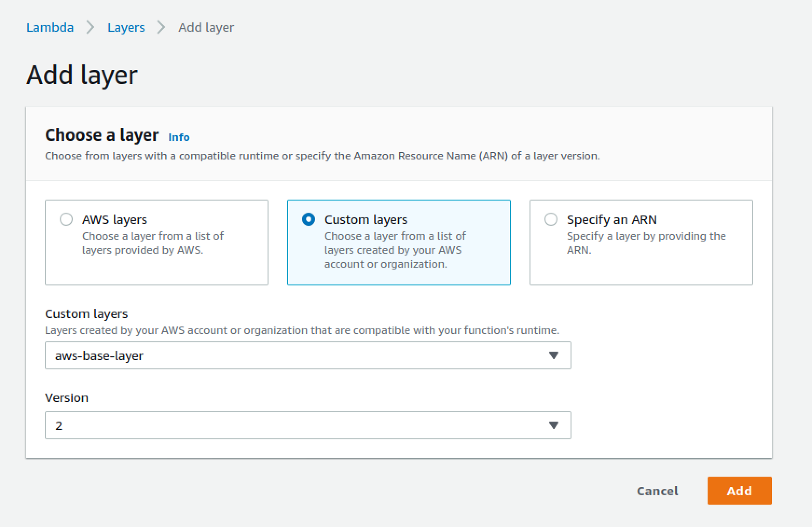Click the Choose a layer heading
The height and width of the screenshot is (527, 812).
click(102, 135)
